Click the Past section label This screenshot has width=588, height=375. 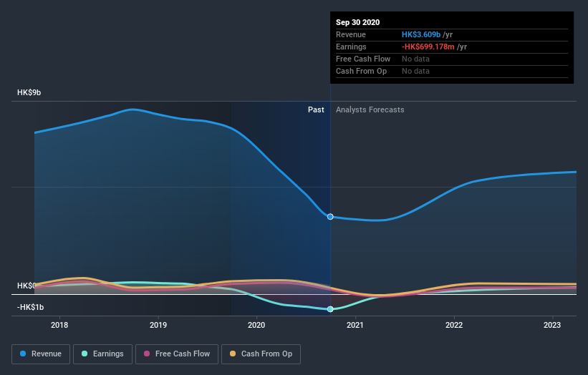[x=316, y=109]
